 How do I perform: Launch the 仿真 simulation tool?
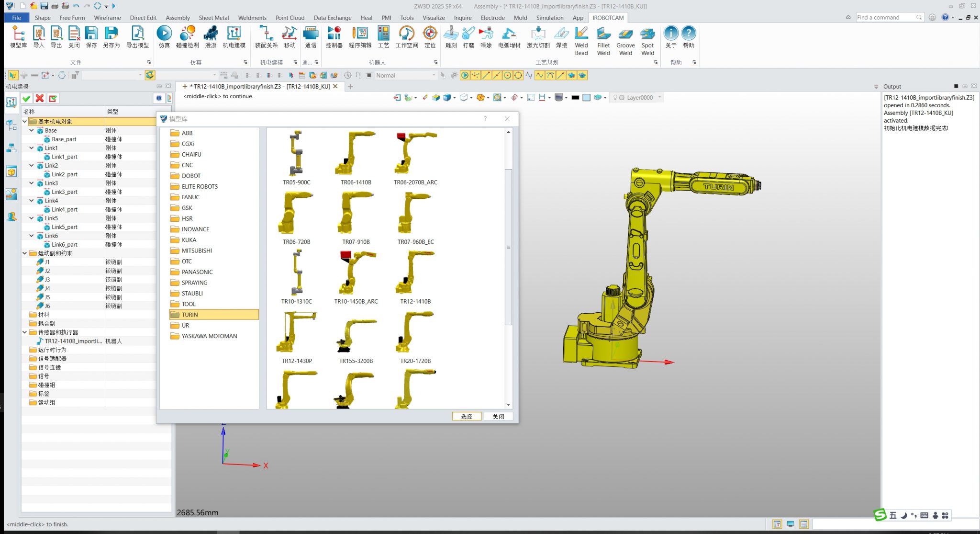(164, 38)
